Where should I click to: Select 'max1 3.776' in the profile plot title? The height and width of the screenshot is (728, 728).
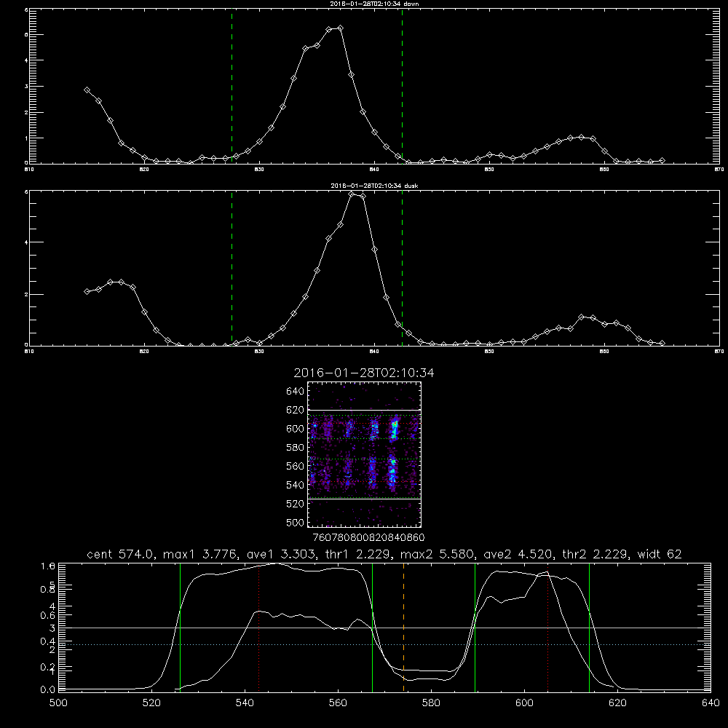[x=201, y=554]
